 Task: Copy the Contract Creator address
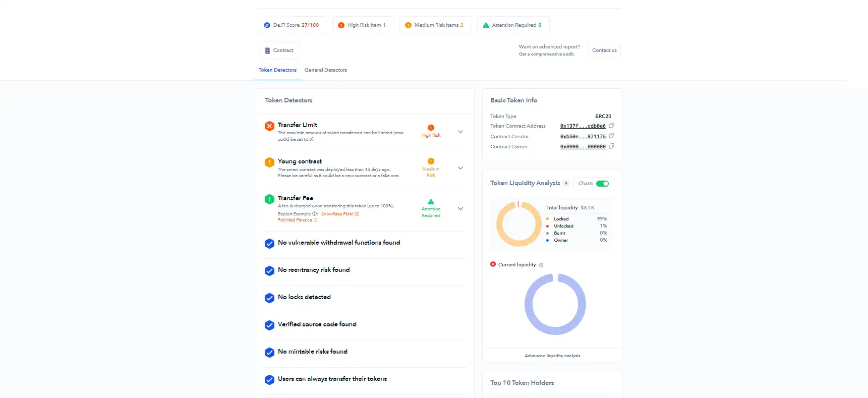[x=611, y=136]
